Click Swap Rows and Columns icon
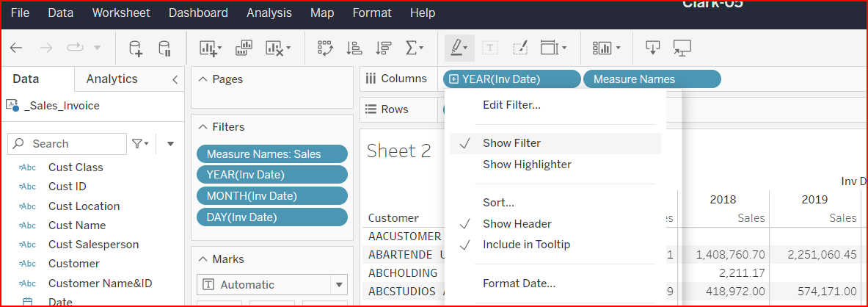The height and width of the screenshot is (307, 868). pos(325,48)
